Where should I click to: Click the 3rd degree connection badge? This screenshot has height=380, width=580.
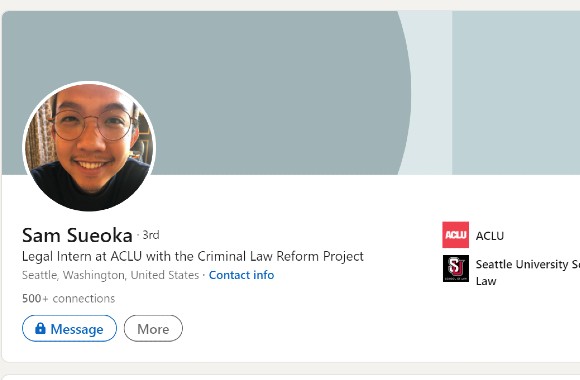[151, 235]
